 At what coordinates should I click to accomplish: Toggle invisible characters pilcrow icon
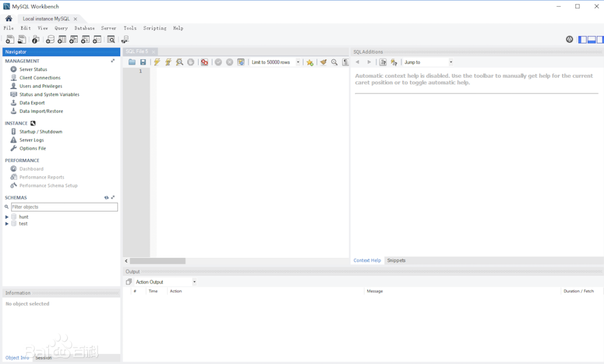point(346,62)
